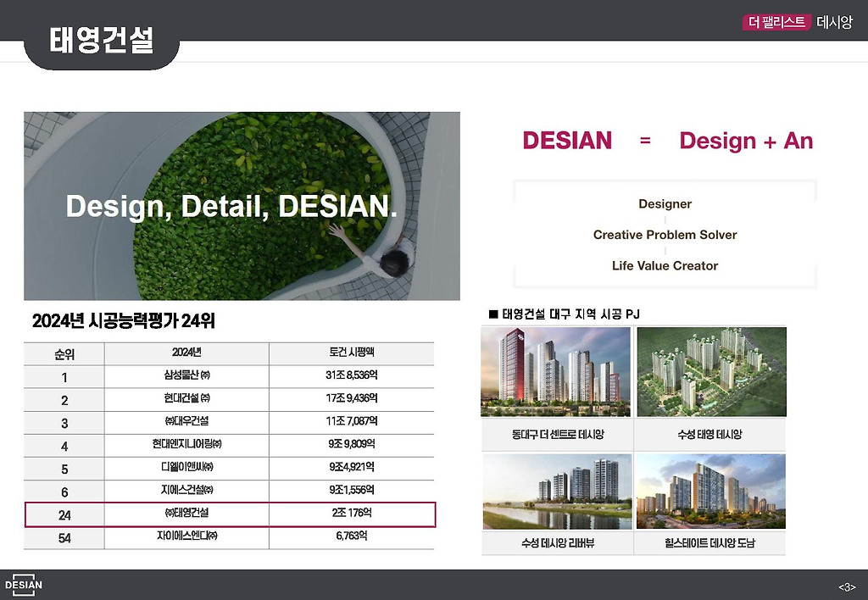This screenshot has height=600, width=868.
Task: Click the green garden banner image
Action: [242, 206]
